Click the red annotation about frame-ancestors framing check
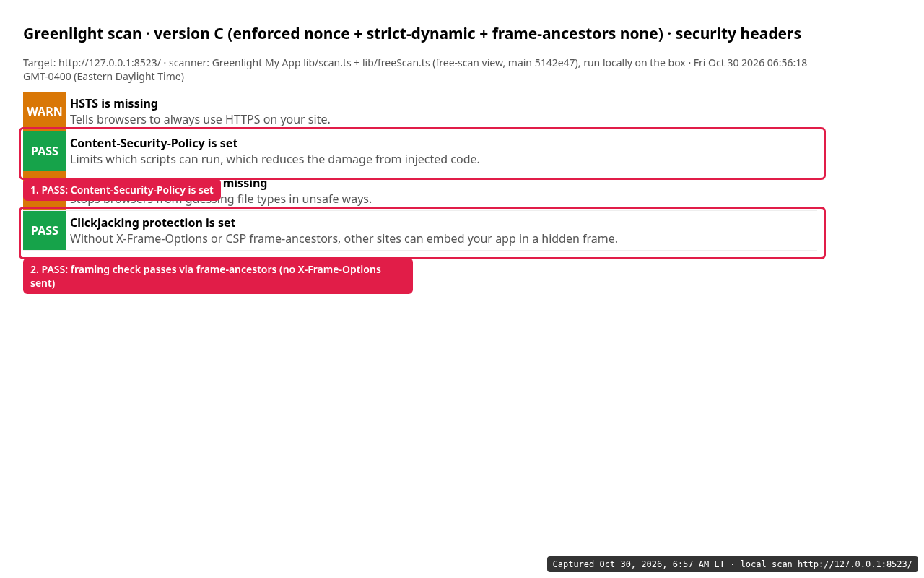 (218, 276)
